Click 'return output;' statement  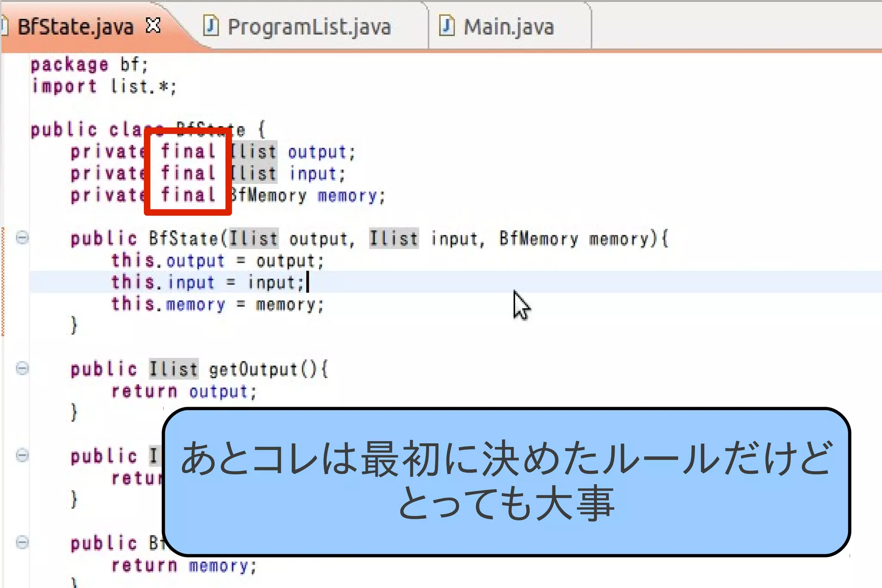tap(184, 392)
